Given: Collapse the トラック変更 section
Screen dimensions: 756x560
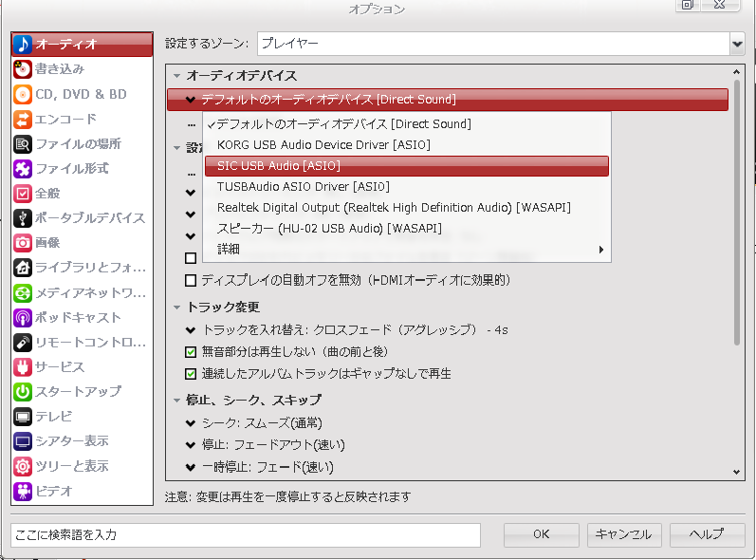Looking at the screenshot, I should pyautogui.click(x=176, y=308).
